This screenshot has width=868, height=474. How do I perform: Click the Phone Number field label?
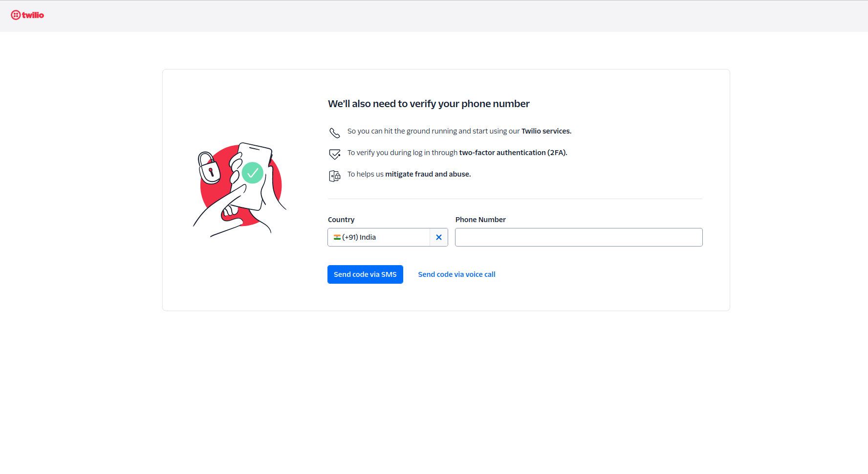[480, 220]
